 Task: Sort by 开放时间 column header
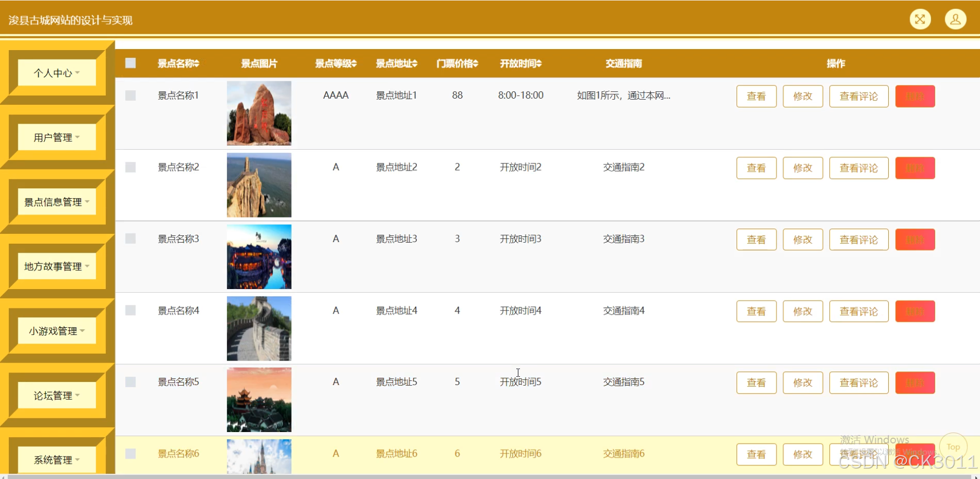coord(521,64)
